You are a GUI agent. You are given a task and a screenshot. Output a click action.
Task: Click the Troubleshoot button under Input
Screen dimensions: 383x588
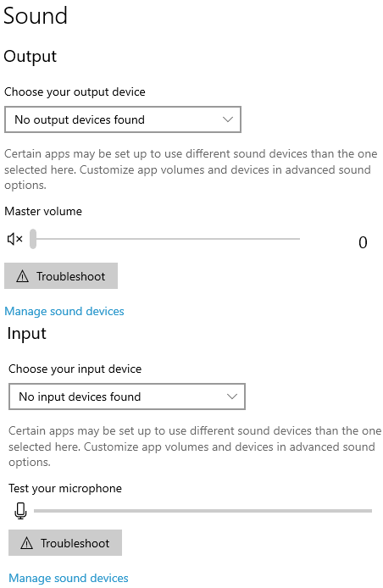point(65,542)
